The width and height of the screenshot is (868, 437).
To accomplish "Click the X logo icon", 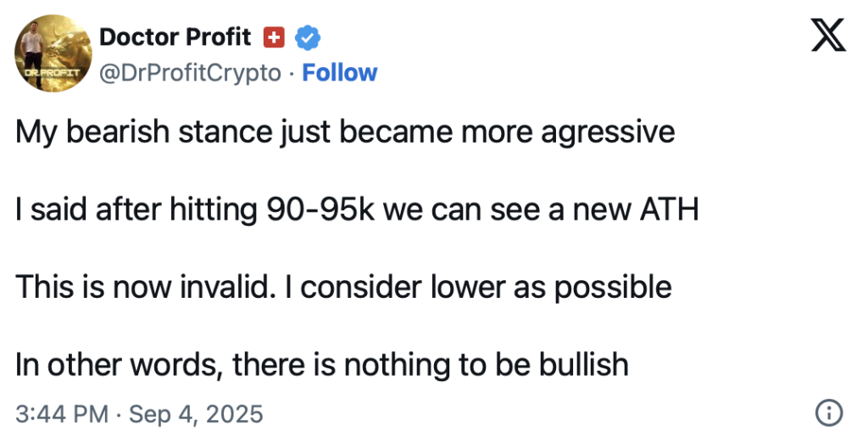I will (828, 34).
